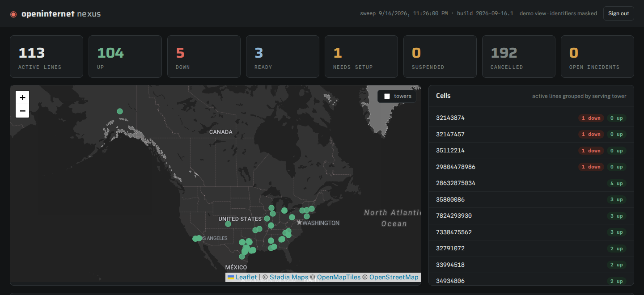Click the 4 up badge for 28632875034
644x295 pixels.
point(617,183)
